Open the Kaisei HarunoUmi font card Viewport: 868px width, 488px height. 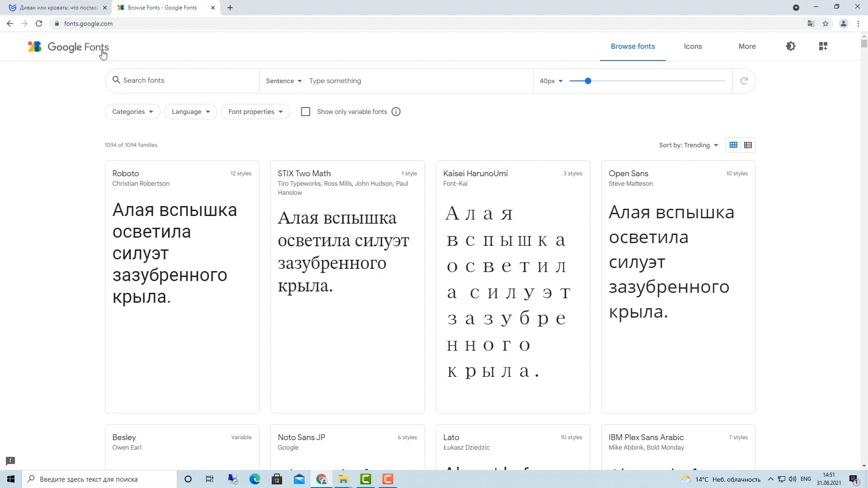click(x=513, y=287)
